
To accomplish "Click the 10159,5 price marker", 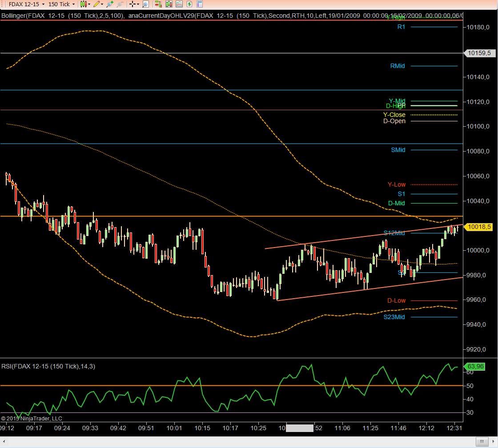I will pos(479,53).
